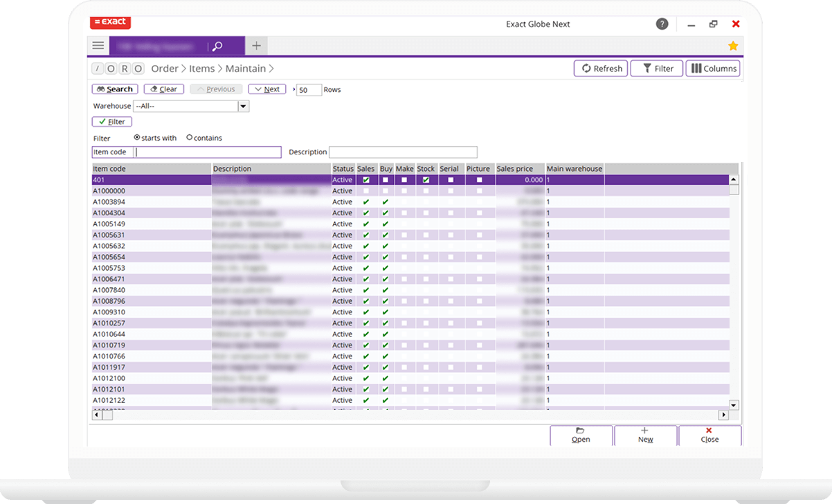Click the vertical scrollbar down arrow

pos(734,404)
